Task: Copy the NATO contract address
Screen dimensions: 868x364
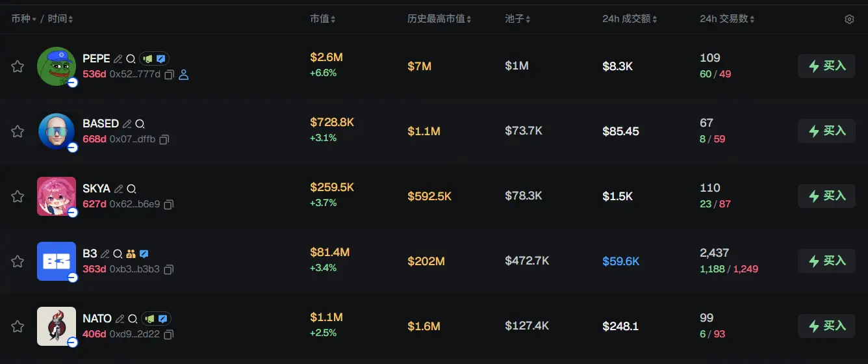Action: tap(169, 334)
